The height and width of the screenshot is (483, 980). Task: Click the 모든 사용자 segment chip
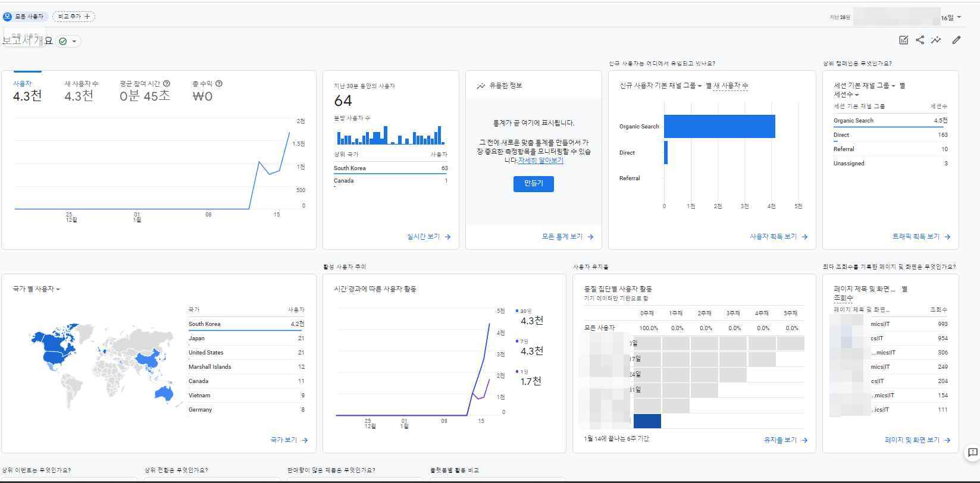point(24,17)
